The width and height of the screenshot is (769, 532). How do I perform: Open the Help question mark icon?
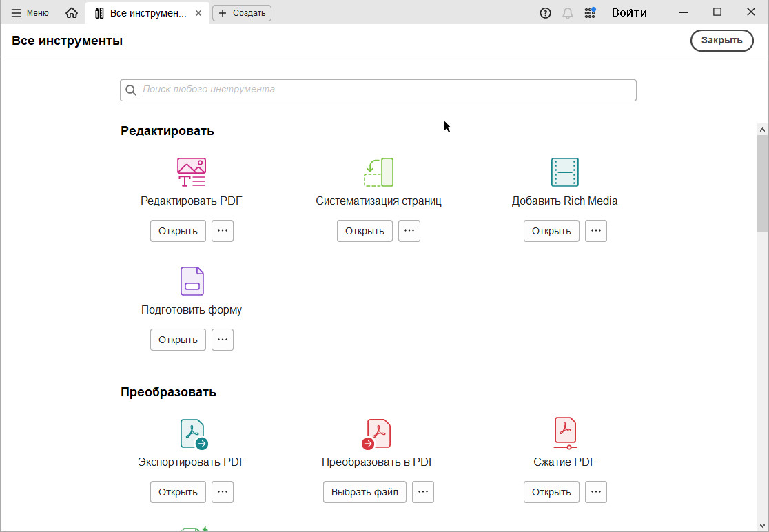[546, 13]
